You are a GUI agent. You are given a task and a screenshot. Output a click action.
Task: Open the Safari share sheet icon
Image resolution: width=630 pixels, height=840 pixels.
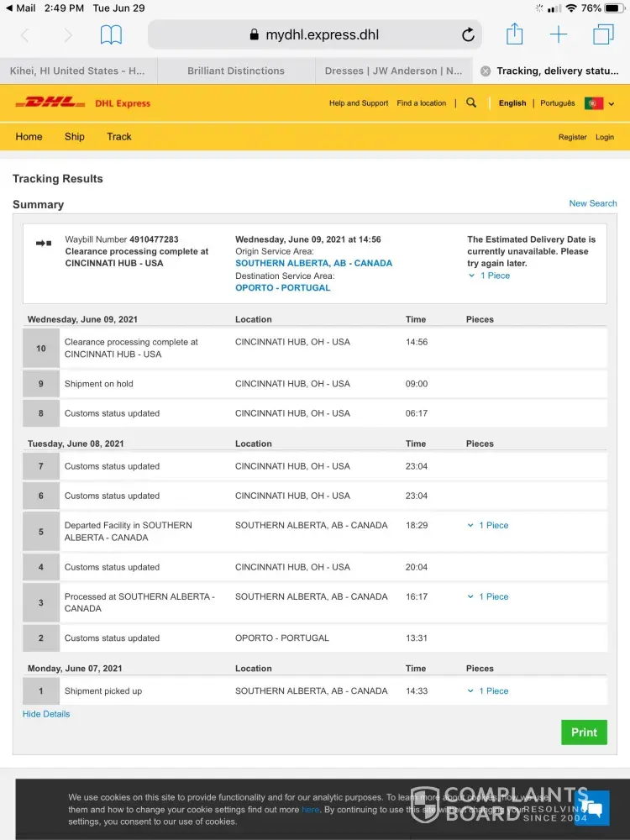(x=514, y=34)
